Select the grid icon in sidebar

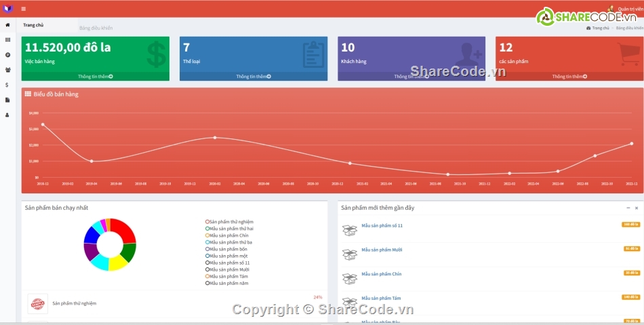[x=7, y=39]
